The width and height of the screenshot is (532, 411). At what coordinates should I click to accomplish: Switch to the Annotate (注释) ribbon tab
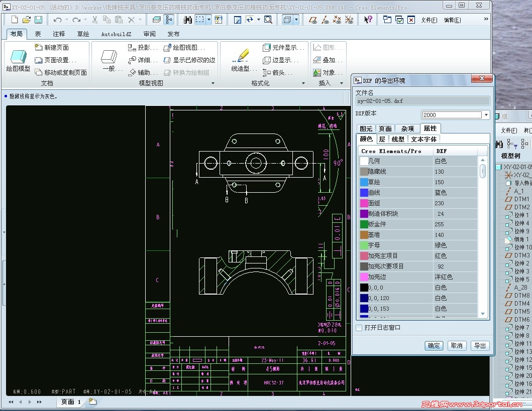pyautogui.click(x=59, y=34)
